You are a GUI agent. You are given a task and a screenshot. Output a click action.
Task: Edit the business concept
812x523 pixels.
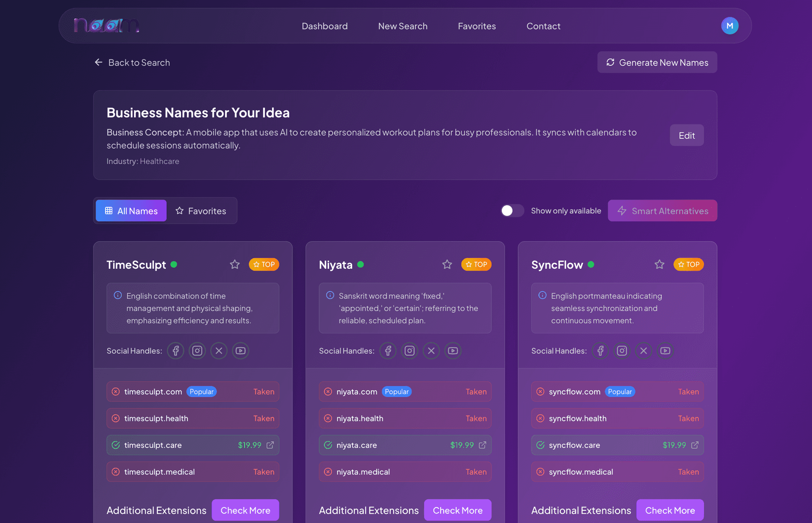[686, 135]
